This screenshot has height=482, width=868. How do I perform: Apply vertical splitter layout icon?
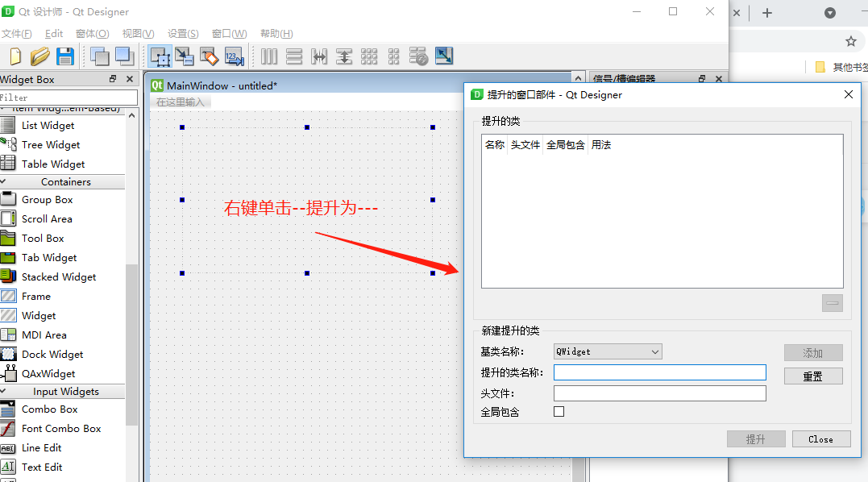click(344, 56)
